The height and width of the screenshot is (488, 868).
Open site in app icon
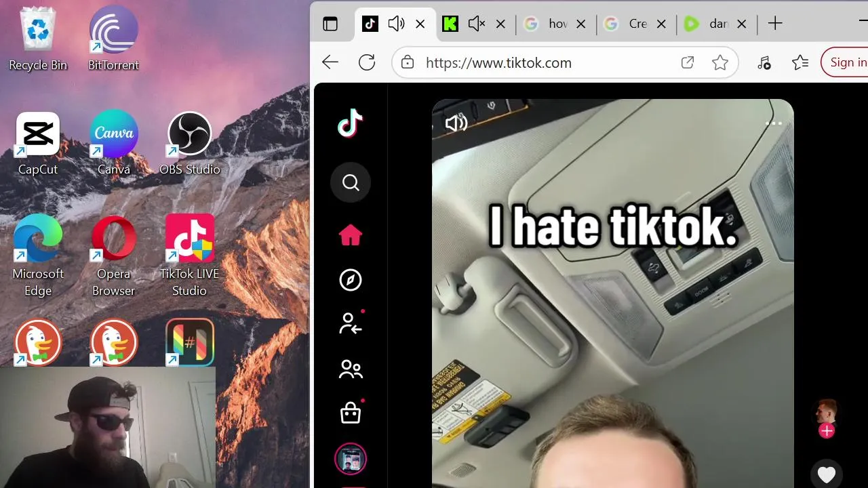coord(688,63)
